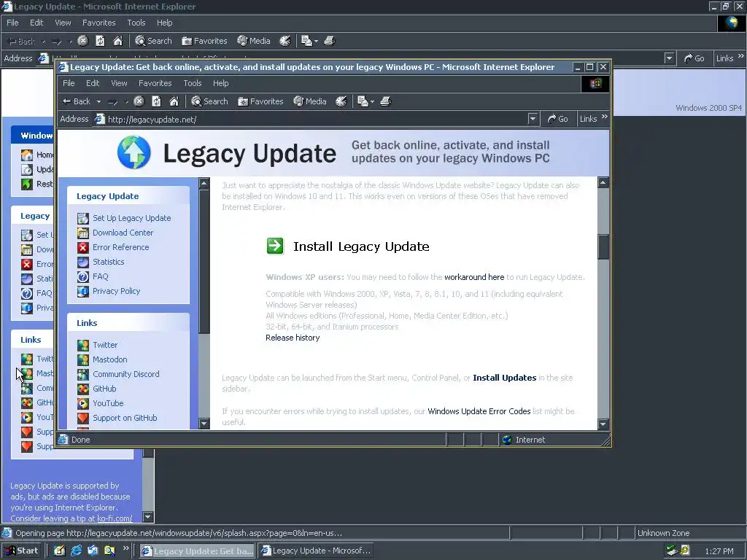Click Legacy Update globe logo
The image size is (747, 560).
coord(134,152)
